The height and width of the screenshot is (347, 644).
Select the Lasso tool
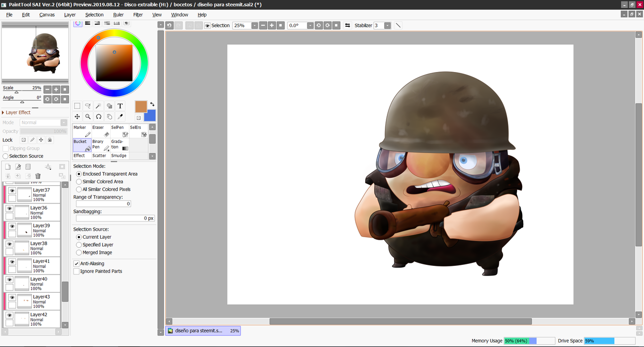(x=88, y=106)
